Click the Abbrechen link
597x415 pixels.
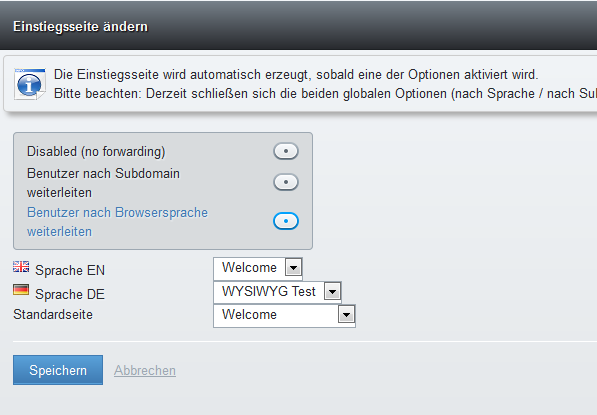(145, 370)
